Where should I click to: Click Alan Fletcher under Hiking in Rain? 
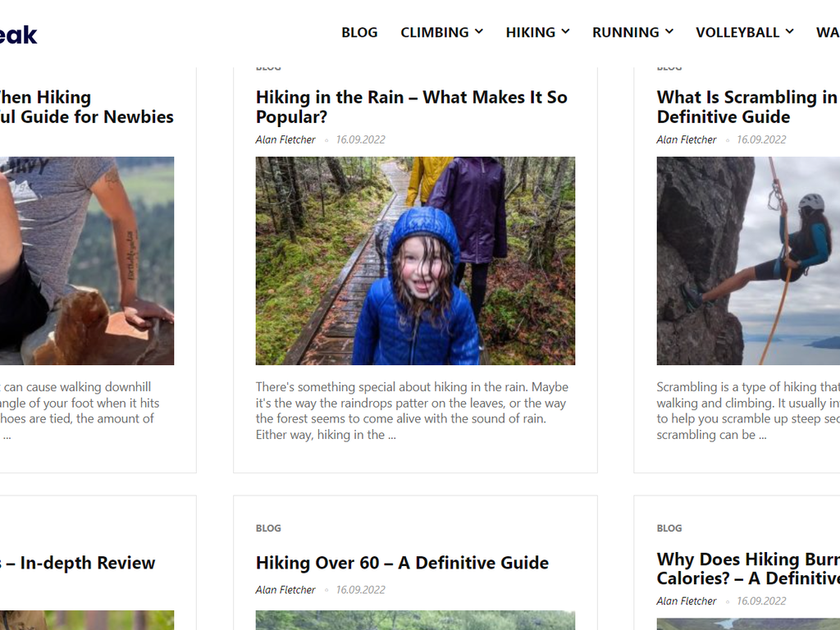coord(285,139)
